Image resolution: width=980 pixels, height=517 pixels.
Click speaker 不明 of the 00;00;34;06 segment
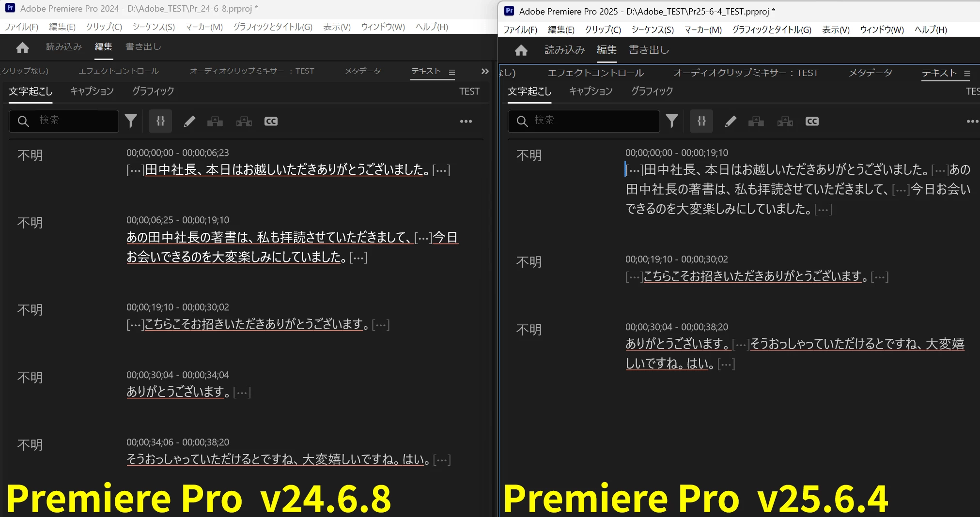tap(30, 445)
